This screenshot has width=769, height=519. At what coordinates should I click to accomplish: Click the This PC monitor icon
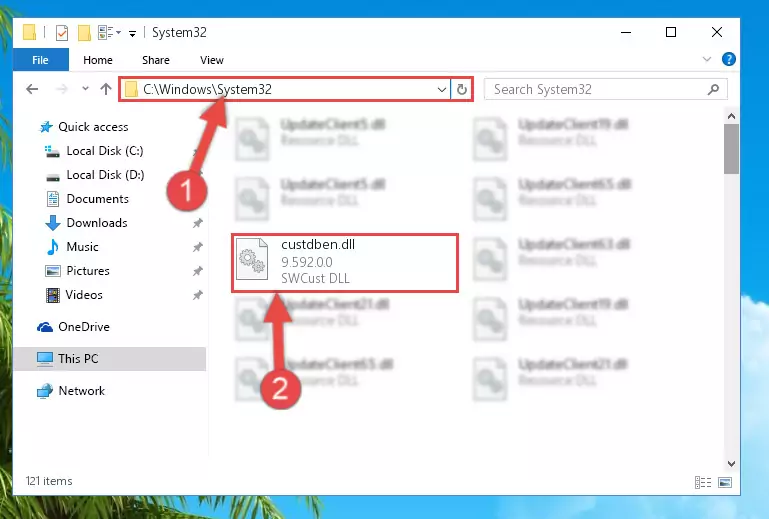[45, 360]
